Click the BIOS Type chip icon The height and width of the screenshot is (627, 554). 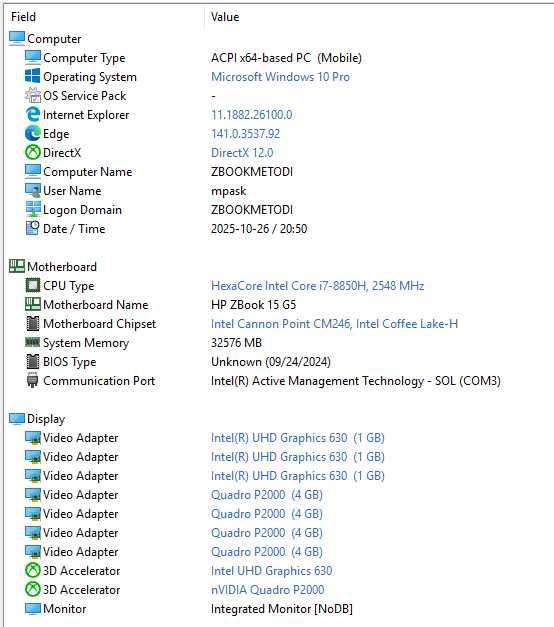33,361
